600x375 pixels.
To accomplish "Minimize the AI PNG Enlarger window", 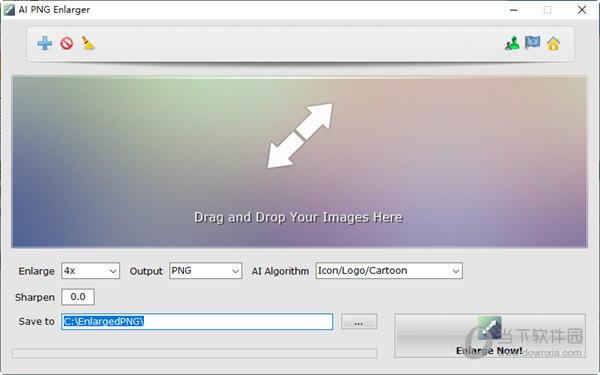I will tap(514, 10).
